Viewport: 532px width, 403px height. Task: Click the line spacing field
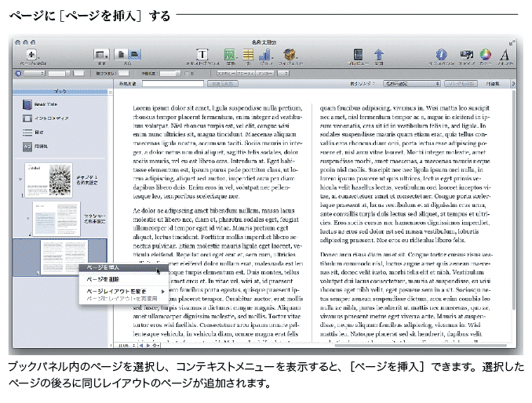point(123,73)
